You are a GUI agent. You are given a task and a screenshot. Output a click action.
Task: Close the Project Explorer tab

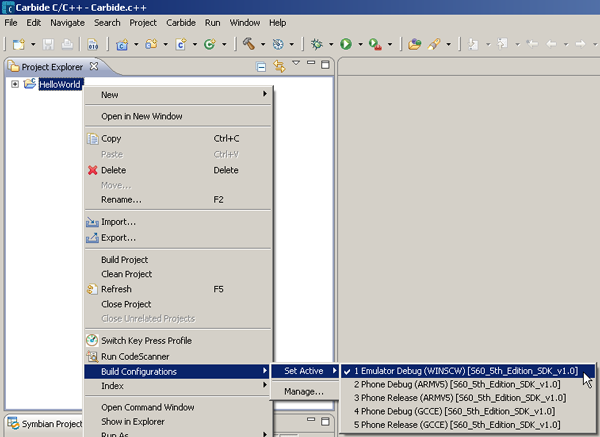coord(94,66)
